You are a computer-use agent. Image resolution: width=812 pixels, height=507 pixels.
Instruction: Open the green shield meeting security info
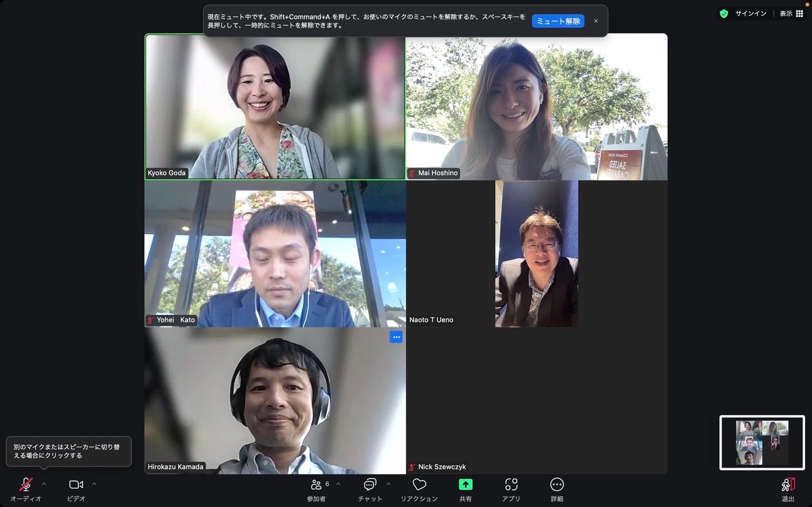724,14
